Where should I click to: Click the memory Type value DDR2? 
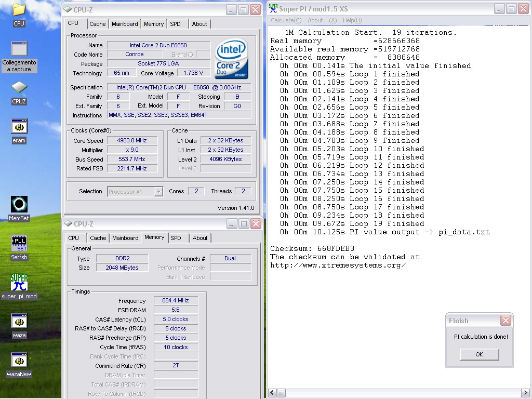122,258
